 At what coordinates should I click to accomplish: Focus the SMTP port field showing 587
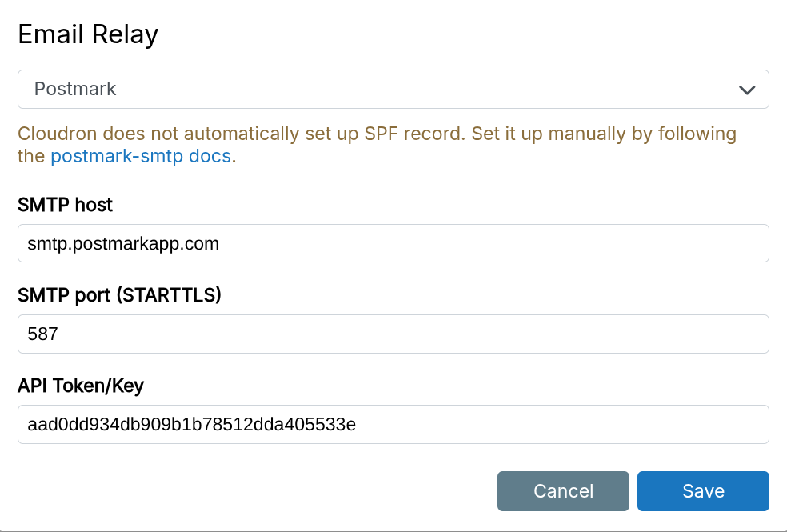click(x=393, y=334)
